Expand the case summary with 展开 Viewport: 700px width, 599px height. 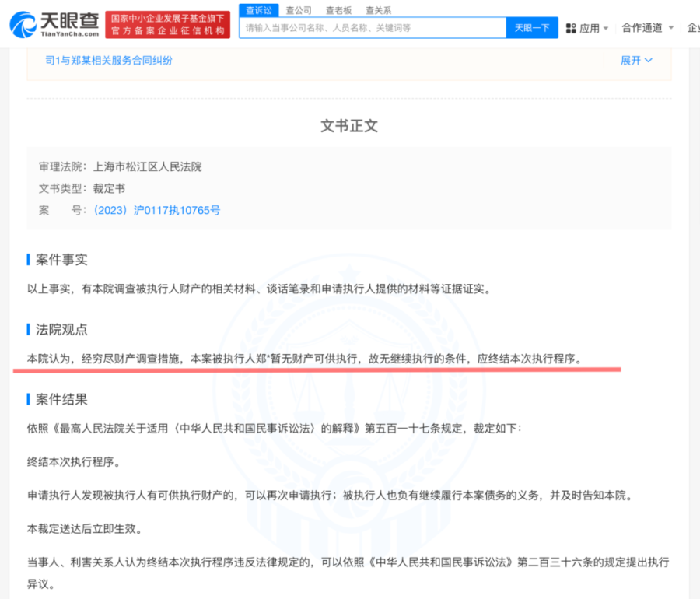coord(631,60)
